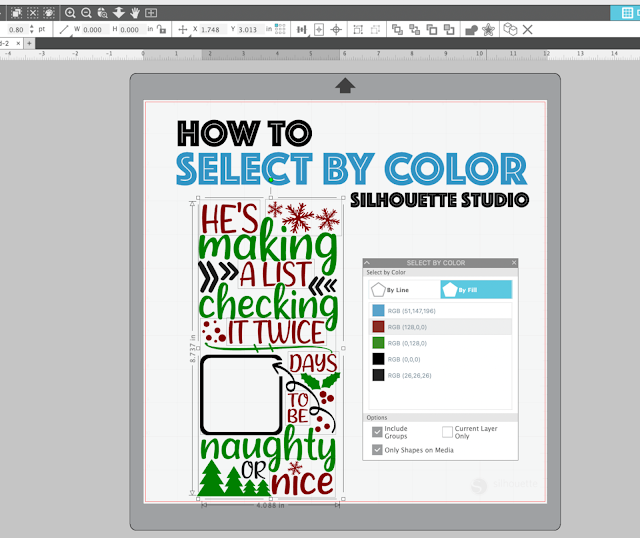
Task: Close the current document tab
Action: click(18, 43)
